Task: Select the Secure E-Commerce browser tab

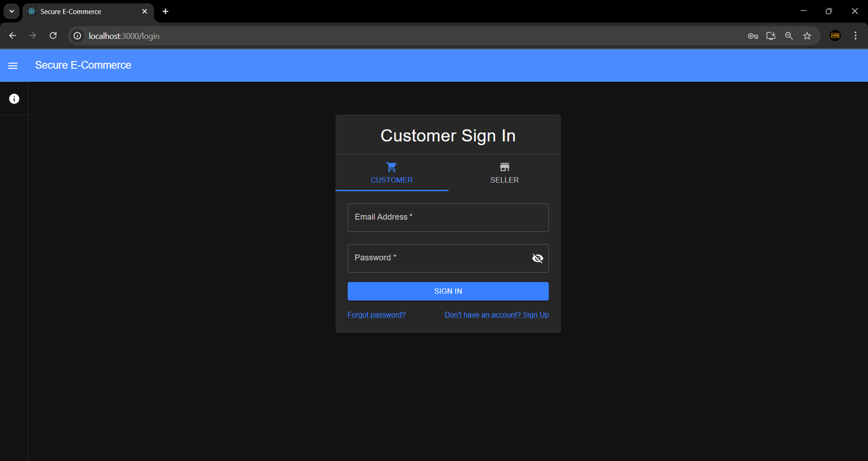Action: pyautogui.click(x=87, y=12)
